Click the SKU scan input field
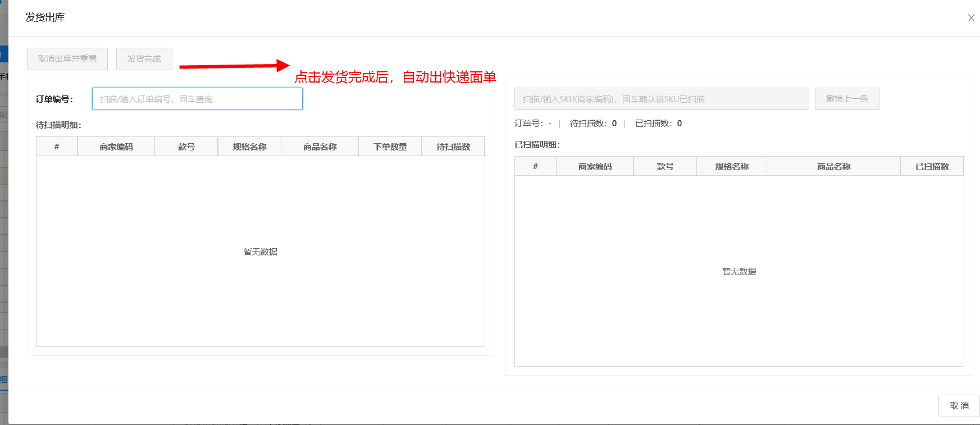Screen dimensions: 980x425 661,99
